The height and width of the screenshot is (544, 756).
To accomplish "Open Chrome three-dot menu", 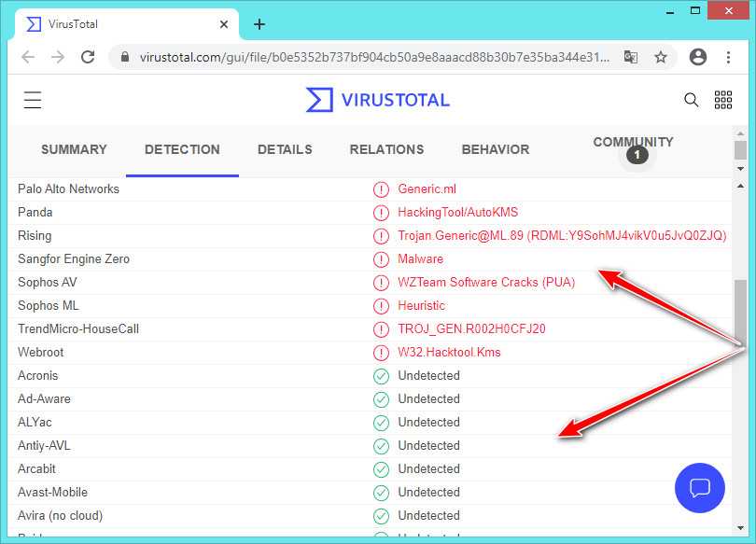I will point(728,57).
